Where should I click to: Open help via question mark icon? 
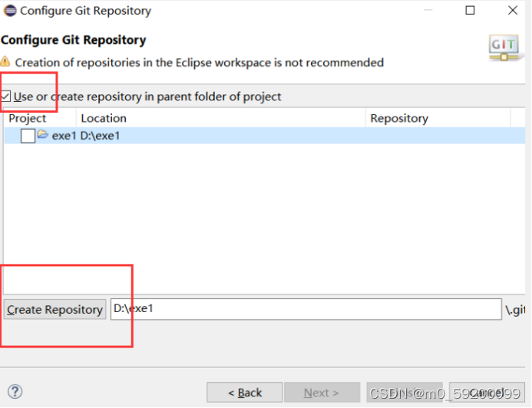(x=15, y=392)
